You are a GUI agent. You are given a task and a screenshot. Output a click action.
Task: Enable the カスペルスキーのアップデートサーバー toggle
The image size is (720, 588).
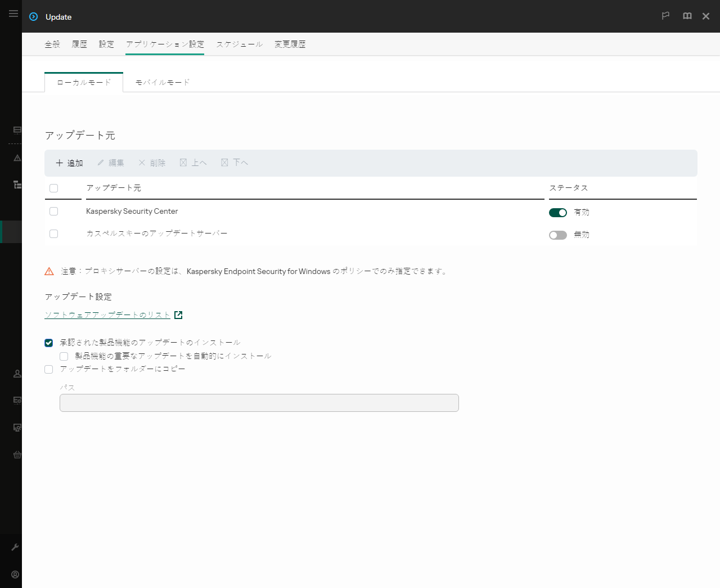point(557,235)
